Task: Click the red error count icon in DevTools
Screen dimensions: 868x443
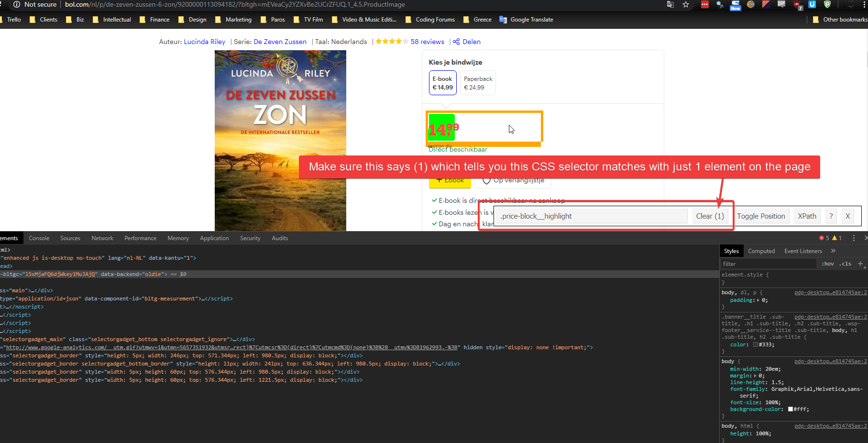Action: (822, 238)
